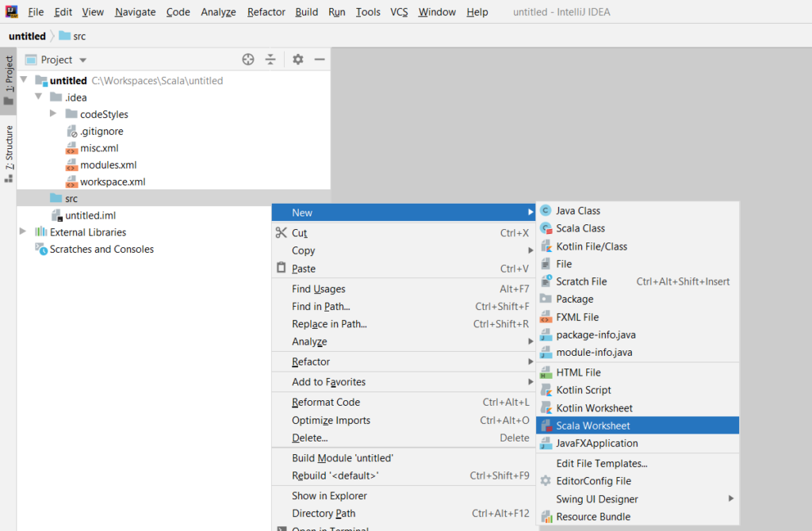Click the scissors Cut icon

pyautogui.click(x=282, y=232)
